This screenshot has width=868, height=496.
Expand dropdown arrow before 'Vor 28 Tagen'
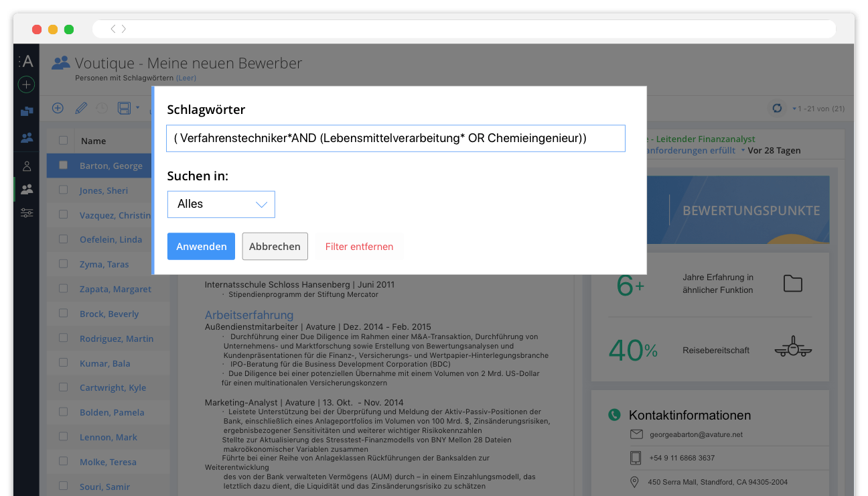[x=742, y=150]
